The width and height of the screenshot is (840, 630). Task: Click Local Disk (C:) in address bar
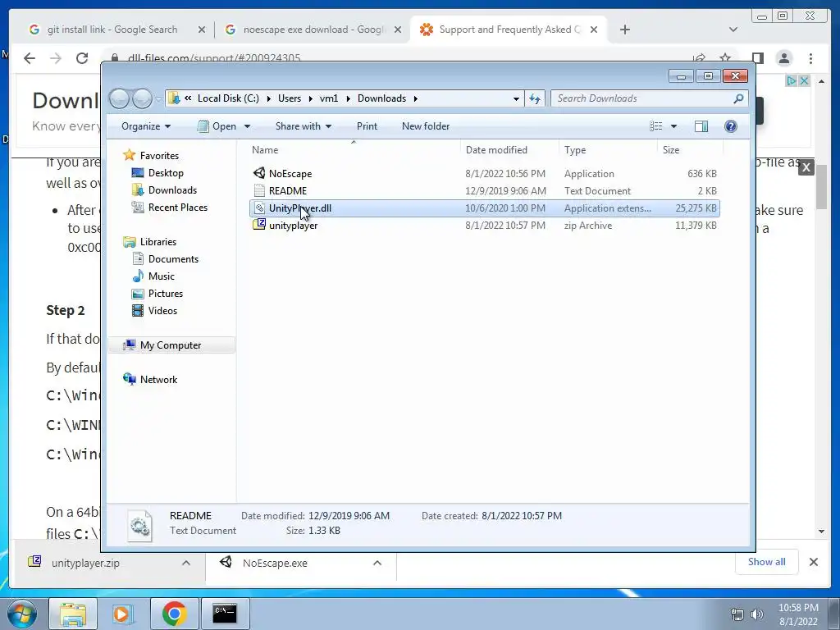point(228,98)
